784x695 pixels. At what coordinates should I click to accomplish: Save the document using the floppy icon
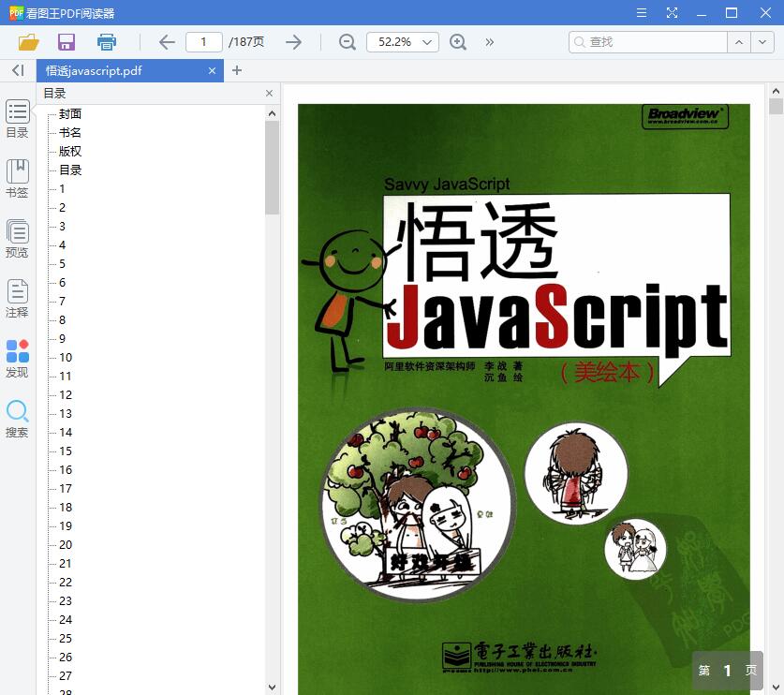point(67,42)
